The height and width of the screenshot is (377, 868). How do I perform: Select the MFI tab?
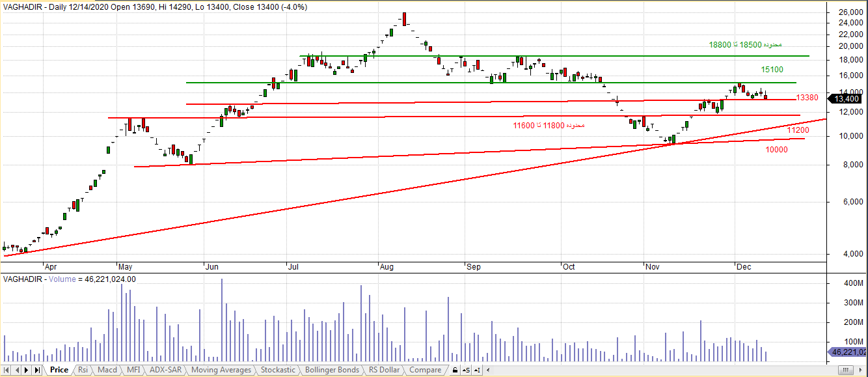coord(133,370)
